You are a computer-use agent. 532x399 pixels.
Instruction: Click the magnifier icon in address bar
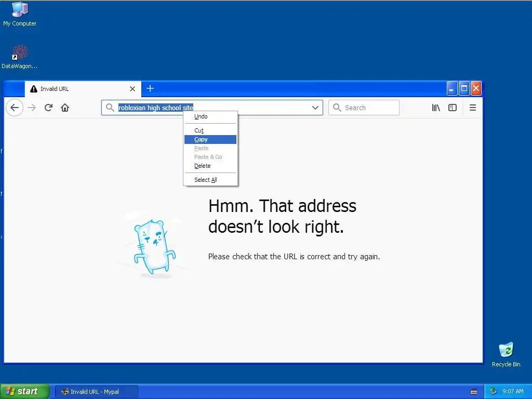(x=110, y=108)
